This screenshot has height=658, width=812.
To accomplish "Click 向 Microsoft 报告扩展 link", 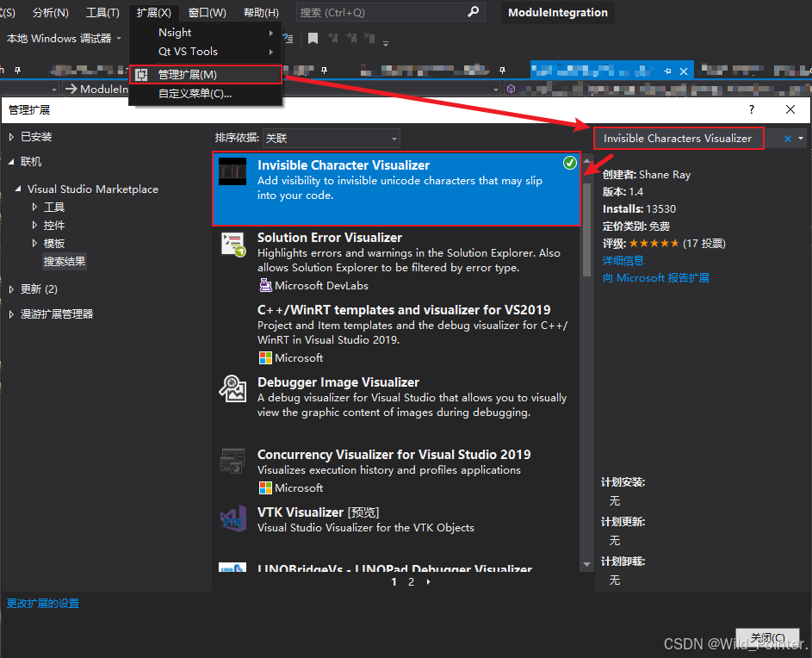I will point(655,277).
